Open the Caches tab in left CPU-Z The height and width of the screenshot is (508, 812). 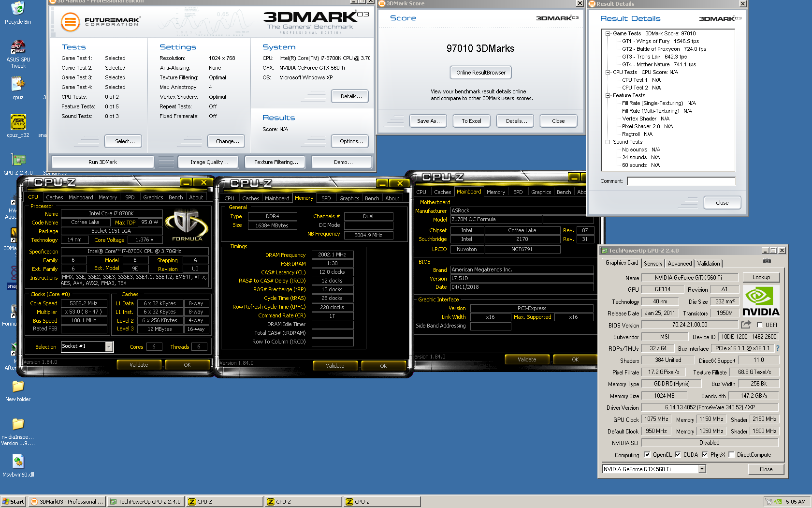(x=55, y=197)
